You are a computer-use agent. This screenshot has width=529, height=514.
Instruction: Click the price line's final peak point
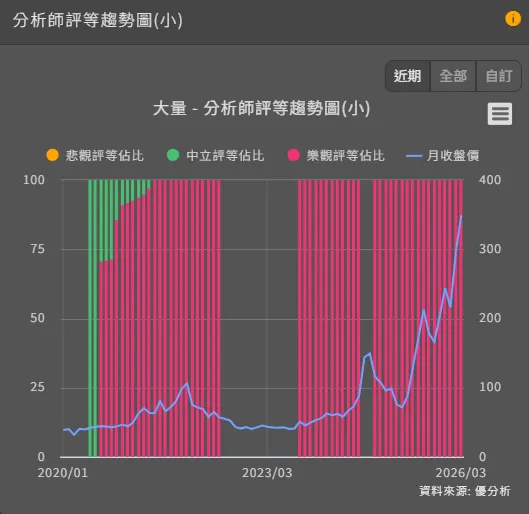(461, 216)
